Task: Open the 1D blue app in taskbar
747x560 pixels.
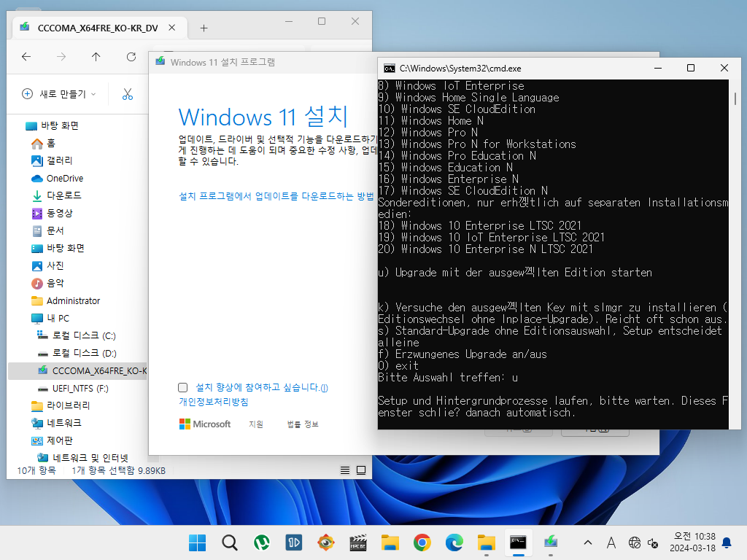Action: [294, 542]
